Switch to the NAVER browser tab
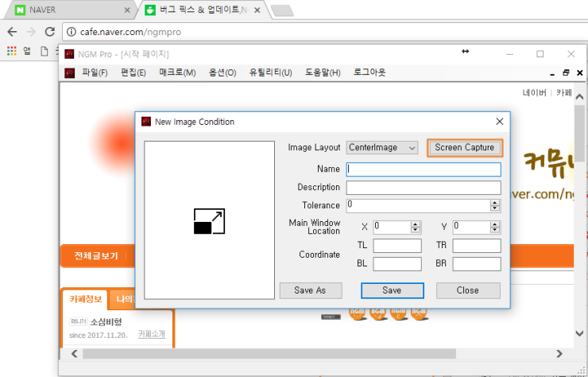Viewport: 588px width, 377px height. point(72,10)
